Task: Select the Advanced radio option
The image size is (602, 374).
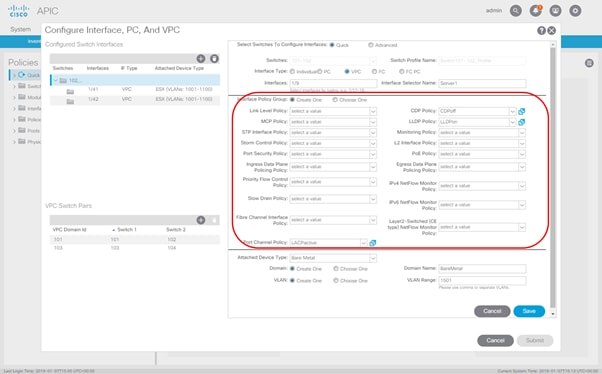Action: pyautogui.click(x=370, y=45)
